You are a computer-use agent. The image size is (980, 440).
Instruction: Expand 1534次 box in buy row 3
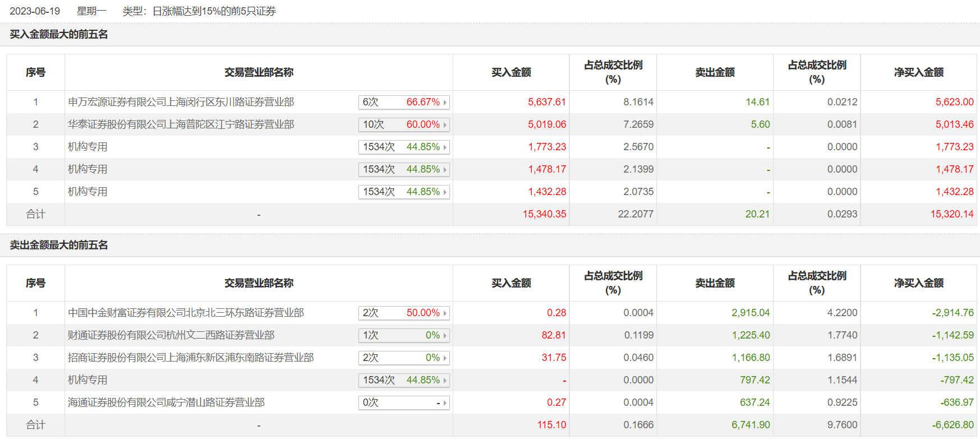404,147
